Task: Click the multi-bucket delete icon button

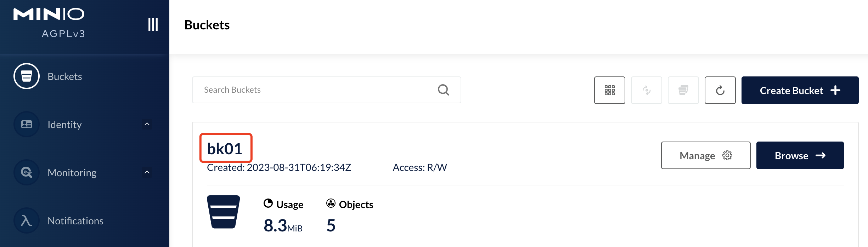Action: (x=683, y=90)
